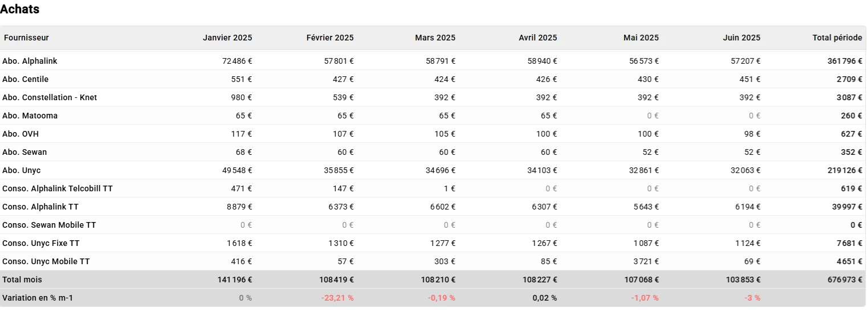Click Abo. Alphalink January value 72 486 €

(237, 61)
